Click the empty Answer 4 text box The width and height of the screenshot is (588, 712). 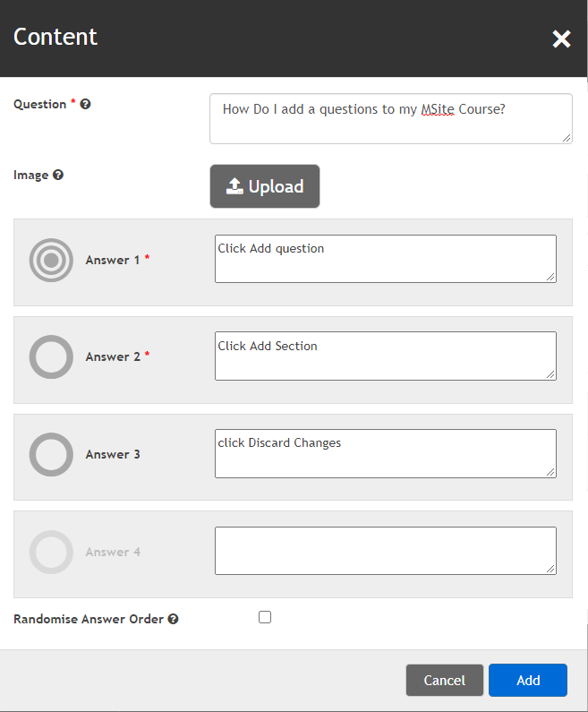tap(385, 550)
